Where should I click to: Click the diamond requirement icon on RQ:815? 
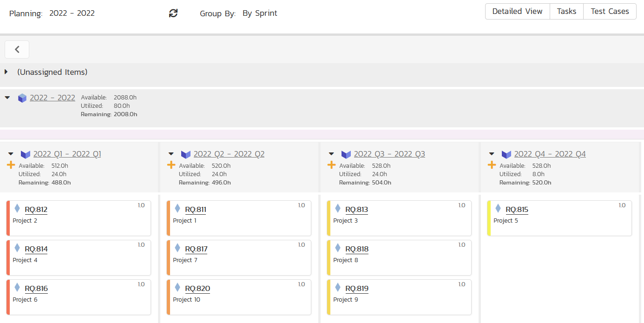[x=498, y=209]
